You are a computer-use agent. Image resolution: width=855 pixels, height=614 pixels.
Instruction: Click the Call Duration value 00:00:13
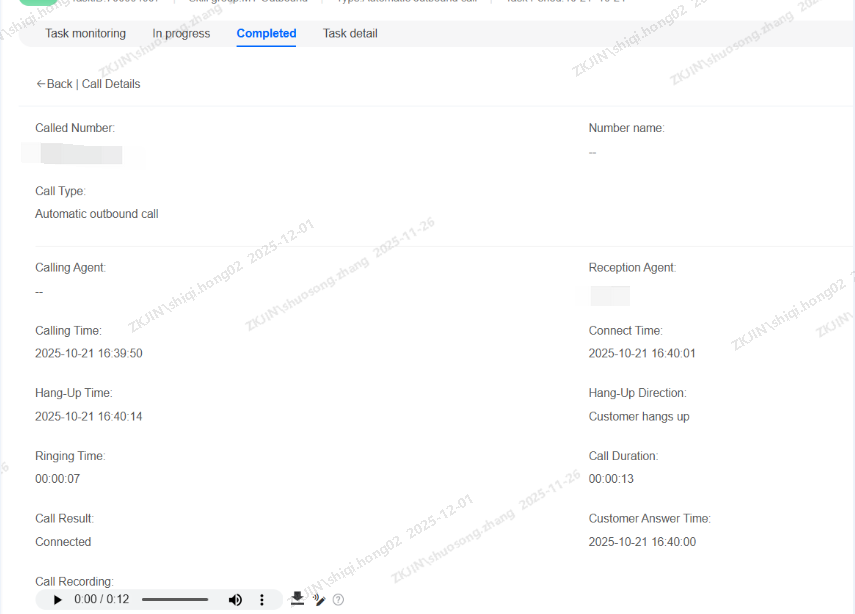click(x=611, y=479)
